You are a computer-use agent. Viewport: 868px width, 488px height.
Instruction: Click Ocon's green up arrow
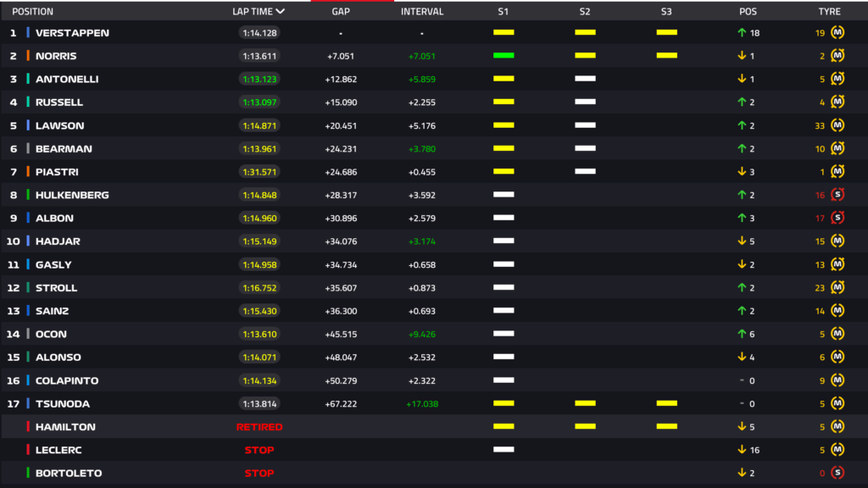(742, 334)
